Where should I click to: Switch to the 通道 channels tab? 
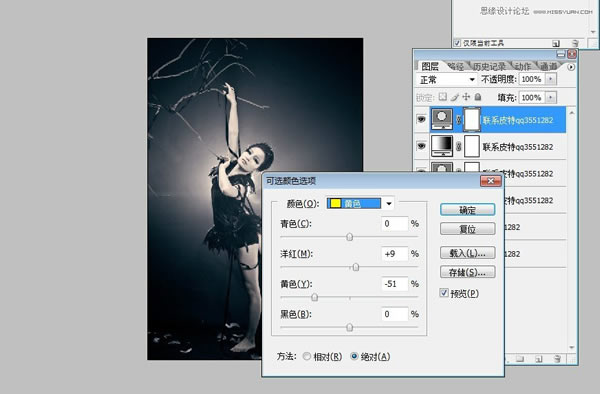[548, 67]
